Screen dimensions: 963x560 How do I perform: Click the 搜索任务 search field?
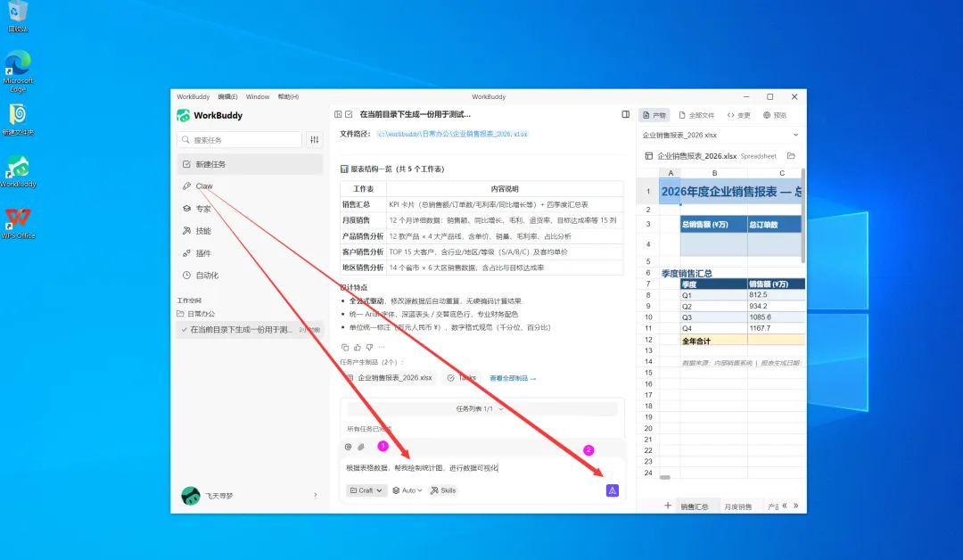coord(240,140)
